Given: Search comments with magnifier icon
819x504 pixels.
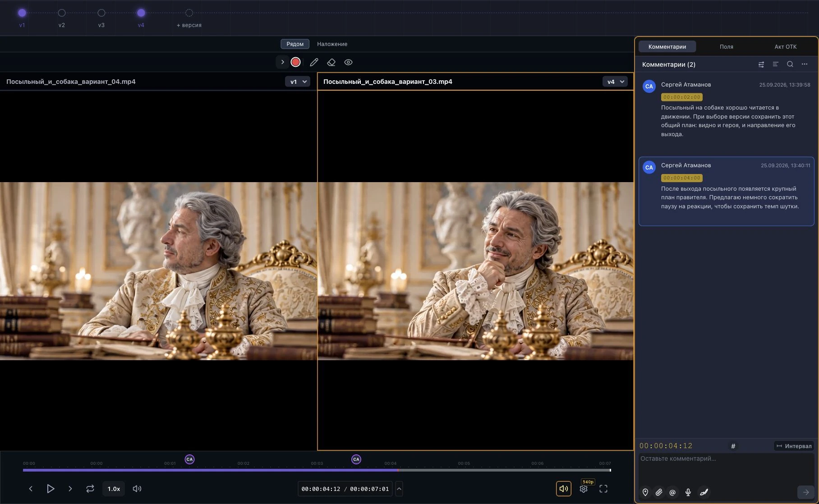Looking at the screenshot, I should tap(790, 64).
